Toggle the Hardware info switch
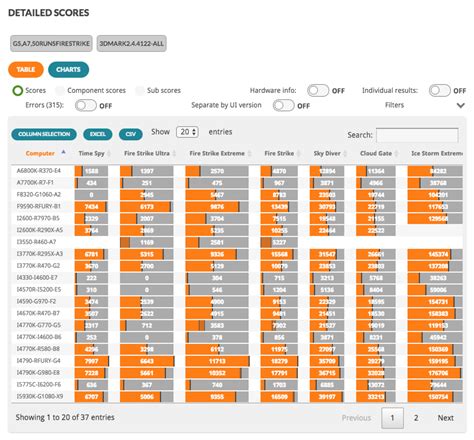The height and width of the screenshot is (440, 474). (x=318, y=90)
